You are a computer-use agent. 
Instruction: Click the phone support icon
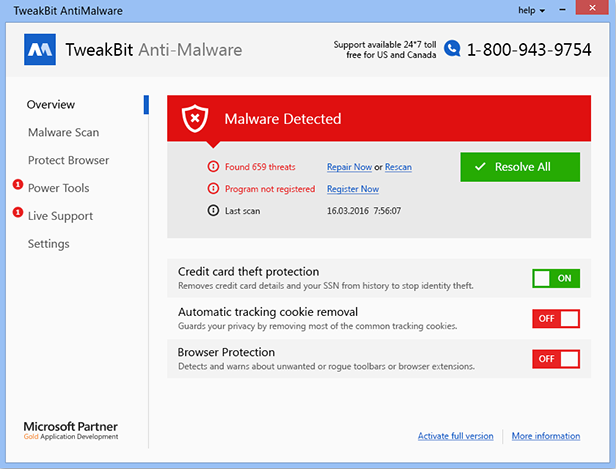point(452,49)
